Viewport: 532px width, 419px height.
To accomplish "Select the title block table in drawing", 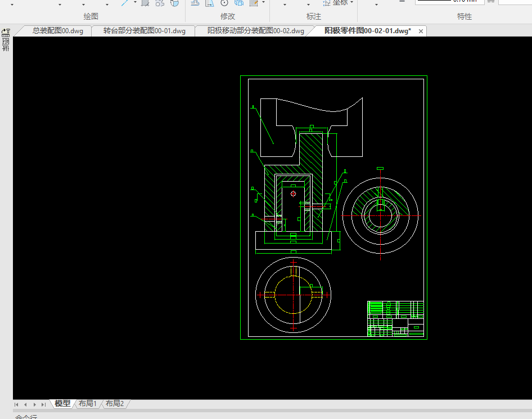I will click(395, 318).
